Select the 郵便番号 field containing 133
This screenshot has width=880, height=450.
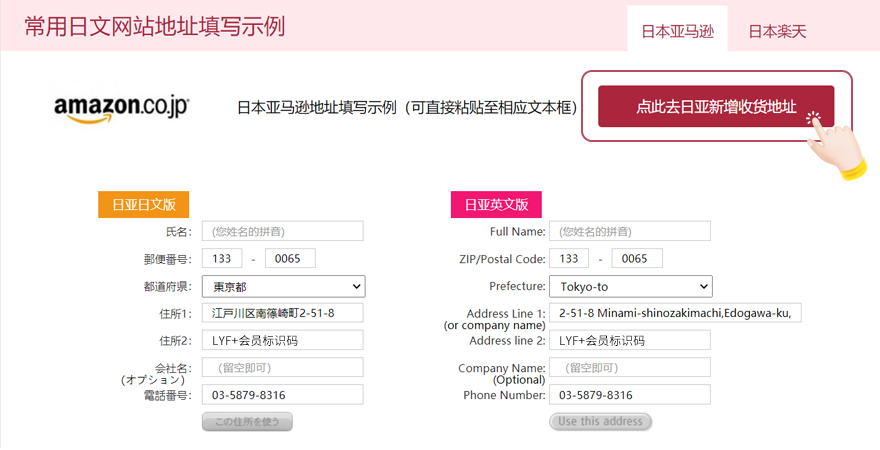pos(222,259)
